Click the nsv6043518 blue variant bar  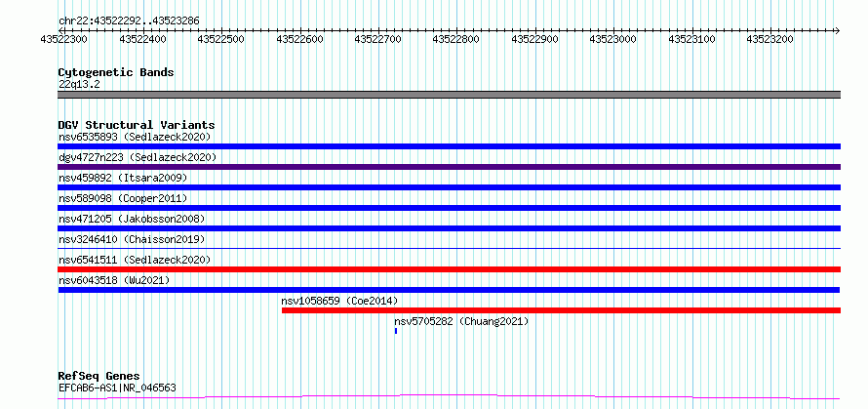click(x=449, y=290)
